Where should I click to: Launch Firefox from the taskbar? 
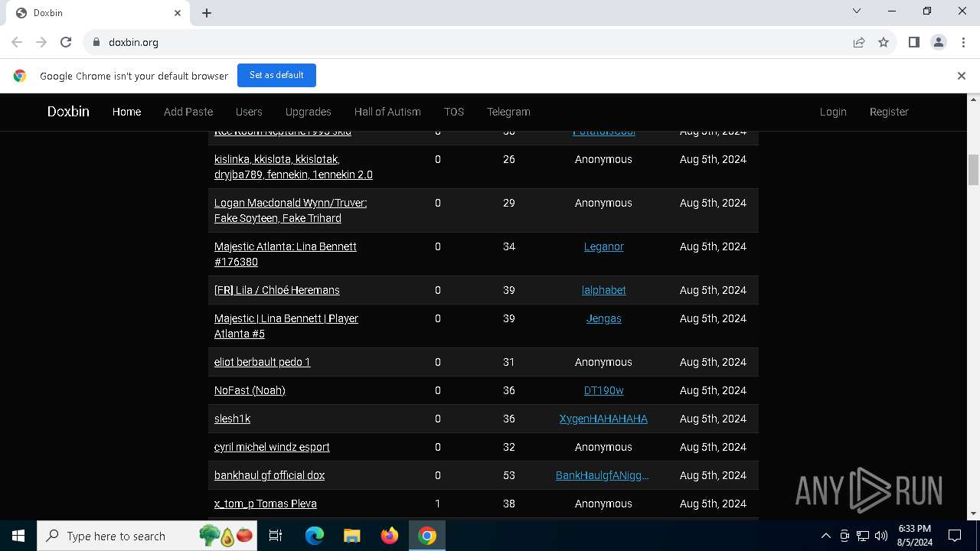click(390, 536)
